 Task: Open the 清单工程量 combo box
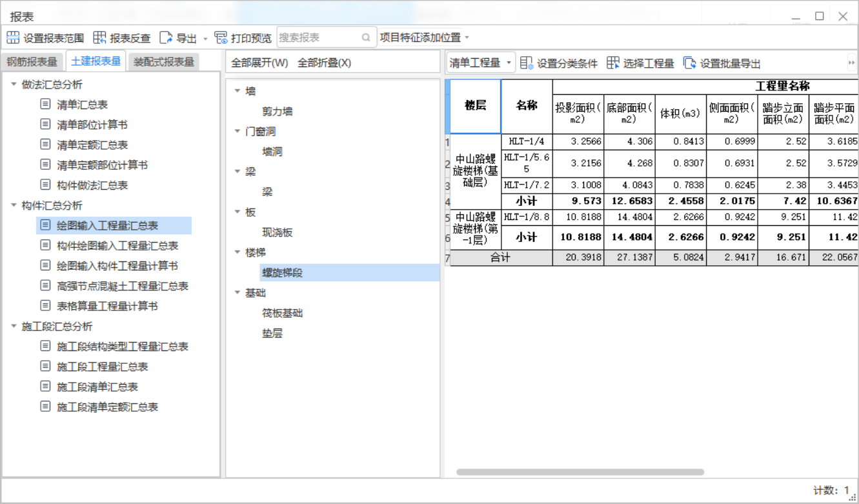click(481, 63)
